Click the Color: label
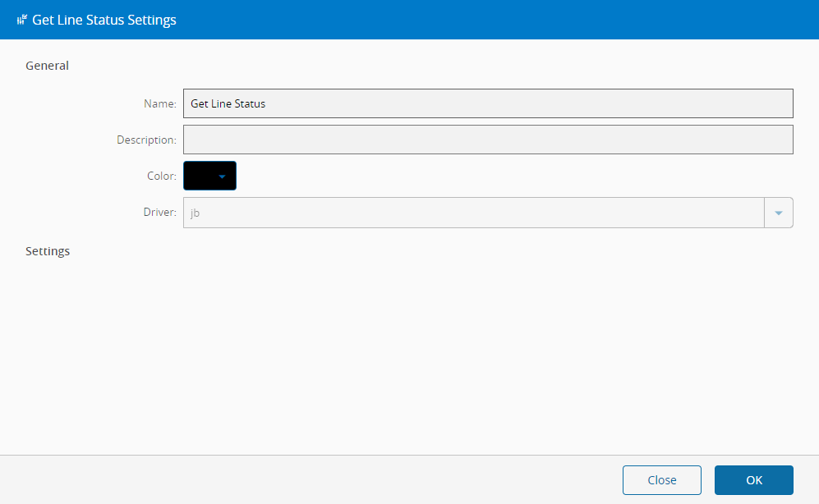Screen dimensions: 819x504 160,176
